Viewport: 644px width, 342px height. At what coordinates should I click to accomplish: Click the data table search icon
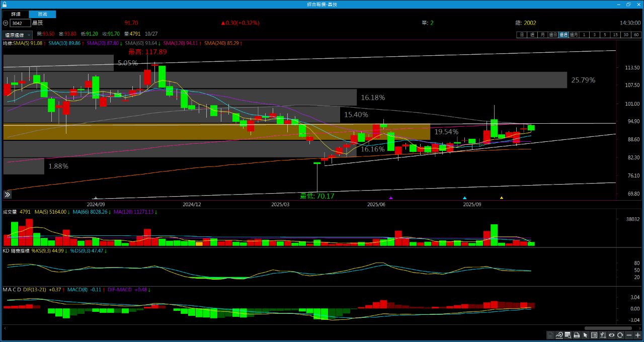(x=568, y=335)
